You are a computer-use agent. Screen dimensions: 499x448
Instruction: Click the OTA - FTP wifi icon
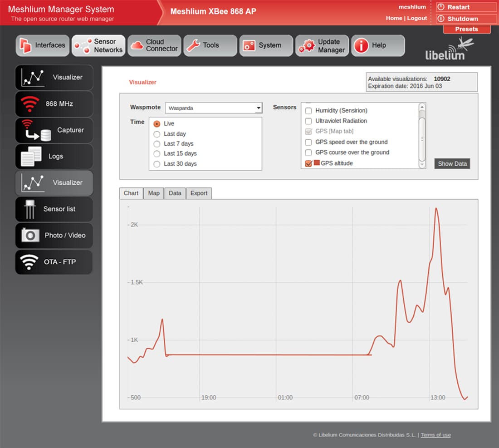pyautogui.click(x=29, y=262)
